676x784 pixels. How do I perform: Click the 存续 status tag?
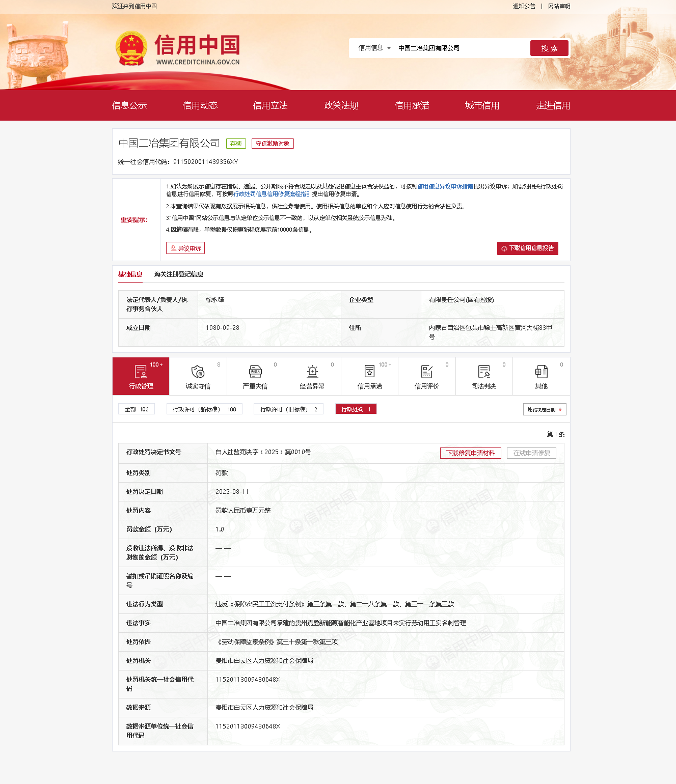(x=236, y=144)
